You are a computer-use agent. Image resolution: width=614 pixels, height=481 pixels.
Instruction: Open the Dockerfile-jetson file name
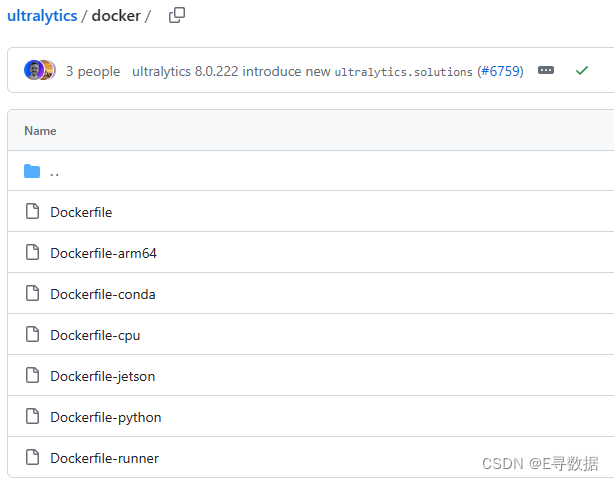tap(103, 376)
